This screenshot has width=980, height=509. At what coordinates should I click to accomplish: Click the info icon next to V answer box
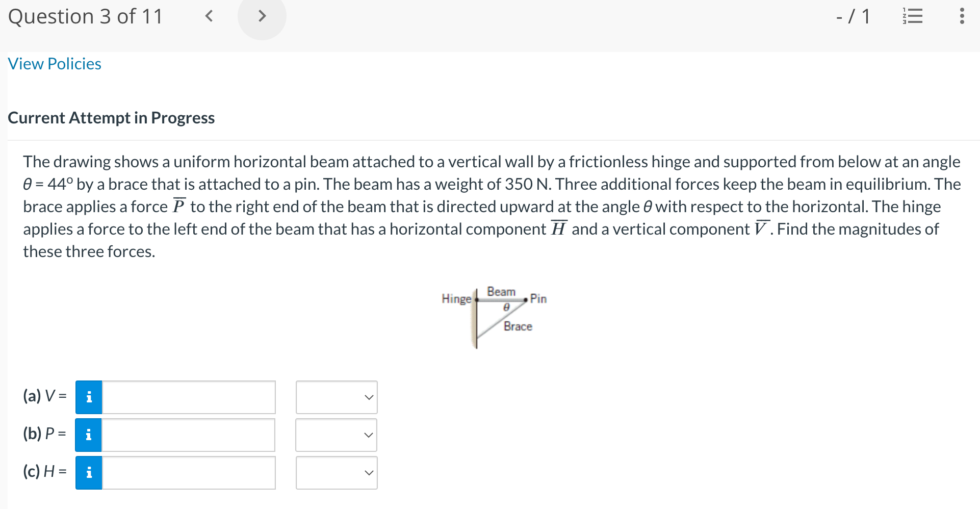click(x=88, y=397)
